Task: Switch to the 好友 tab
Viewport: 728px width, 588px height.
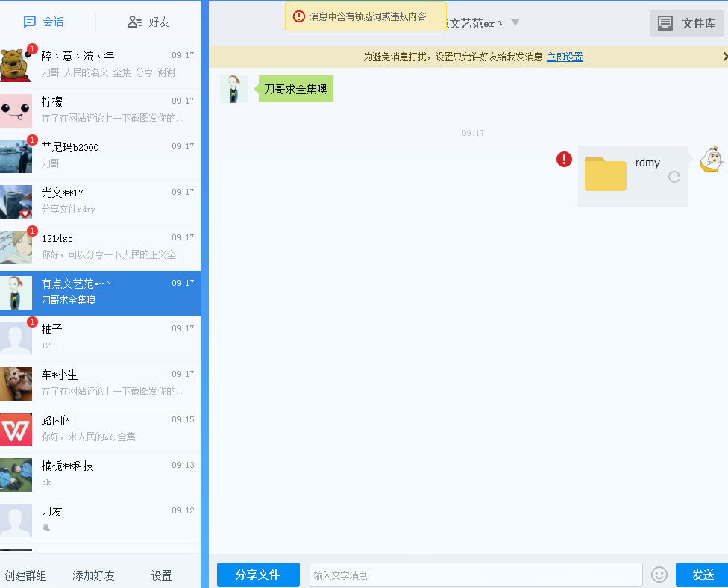Action: click(x=149, y=22)
